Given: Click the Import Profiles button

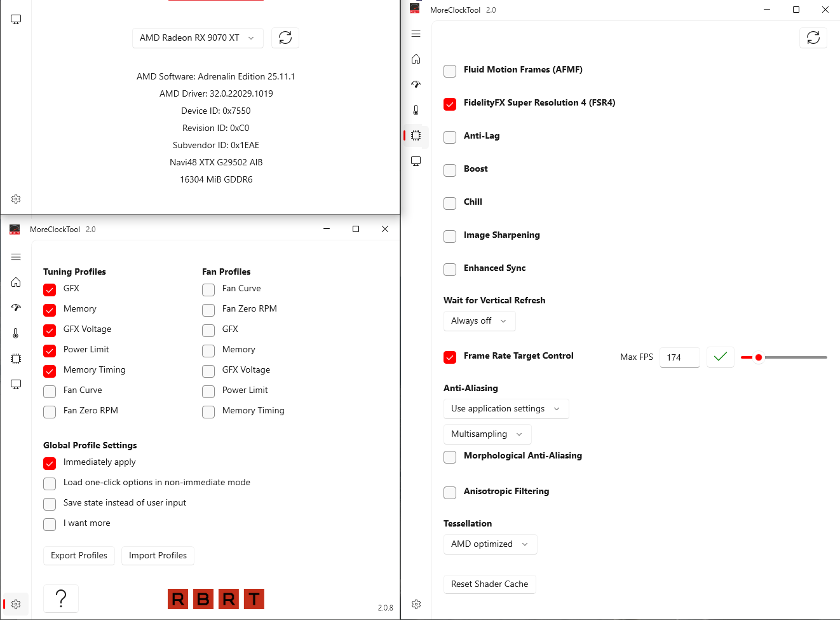Looking at the screenshot, I should [x=158, y=556].
